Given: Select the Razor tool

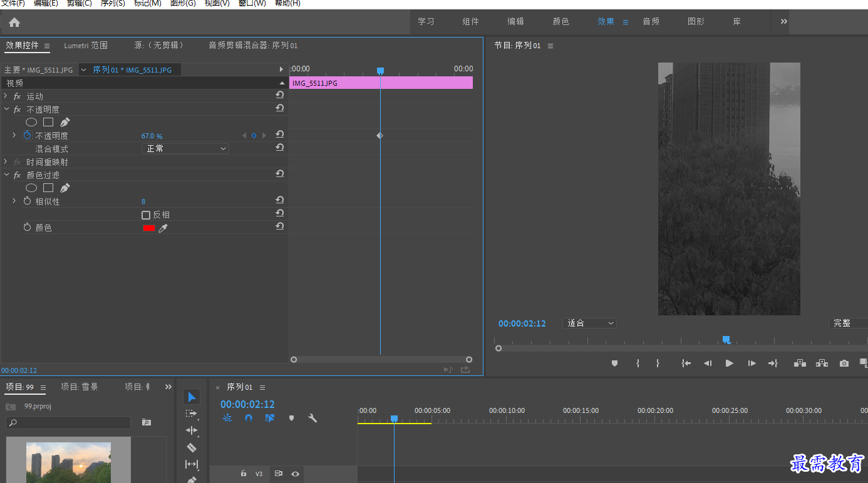Looking at the screenshot, I should point(192,447).
